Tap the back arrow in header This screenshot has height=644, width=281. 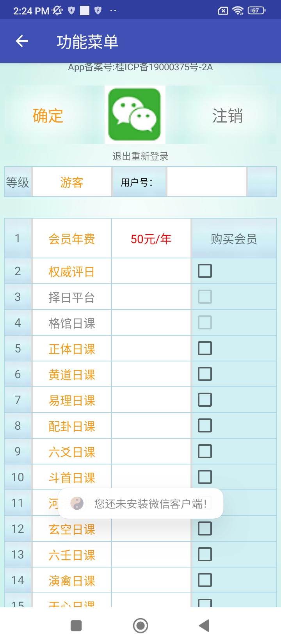point(22,41)
